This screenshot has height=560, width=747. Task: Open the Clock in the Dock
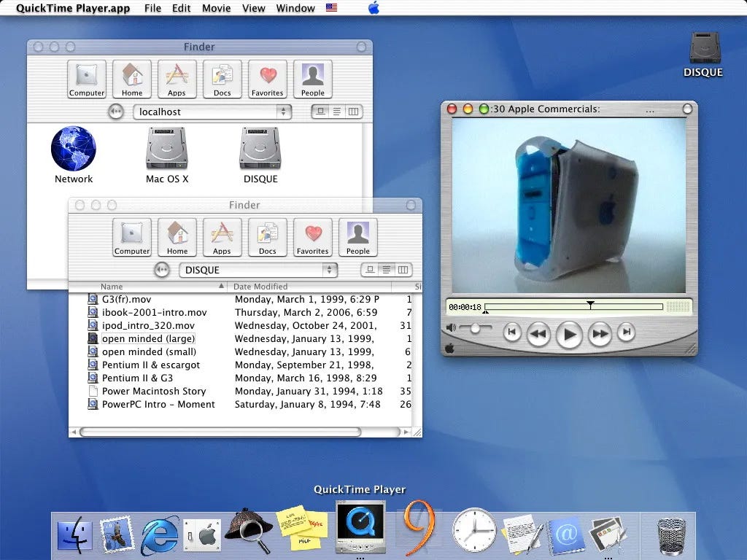click(x=474, y=531)
